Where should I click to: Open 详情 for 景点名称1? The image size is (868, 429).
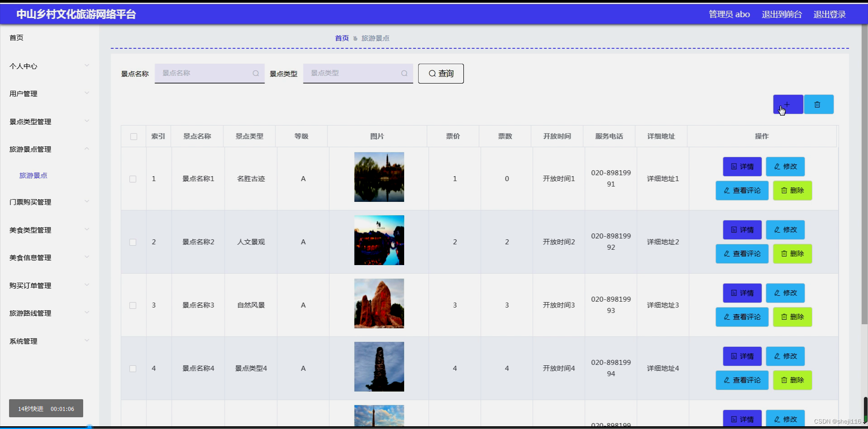tap(741, 166)
